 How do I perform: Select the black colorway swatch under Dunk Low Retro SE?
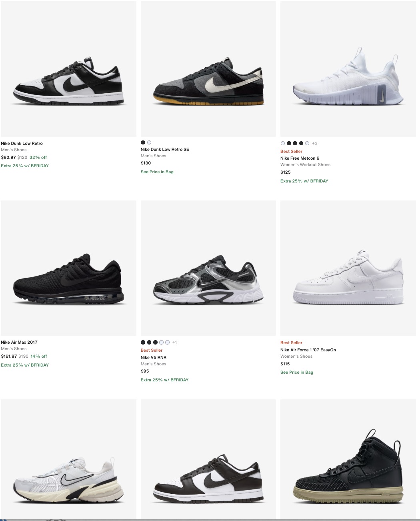click(143, 142)
